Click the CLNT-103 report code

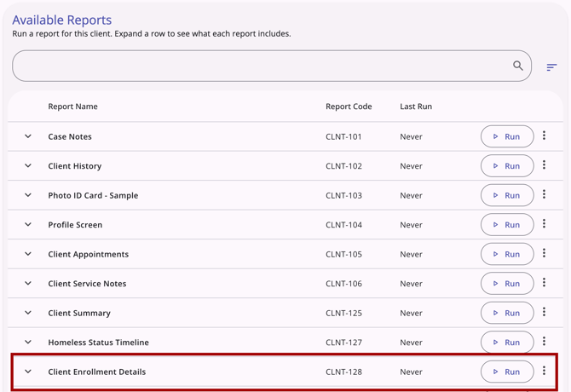[343, 195]
